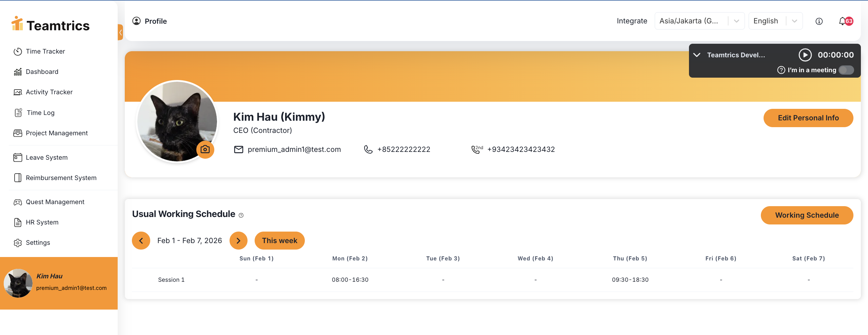Toggle the I'm in a meeting switch
The width and height of the screenshot is (868, 335).
point(846,70)
